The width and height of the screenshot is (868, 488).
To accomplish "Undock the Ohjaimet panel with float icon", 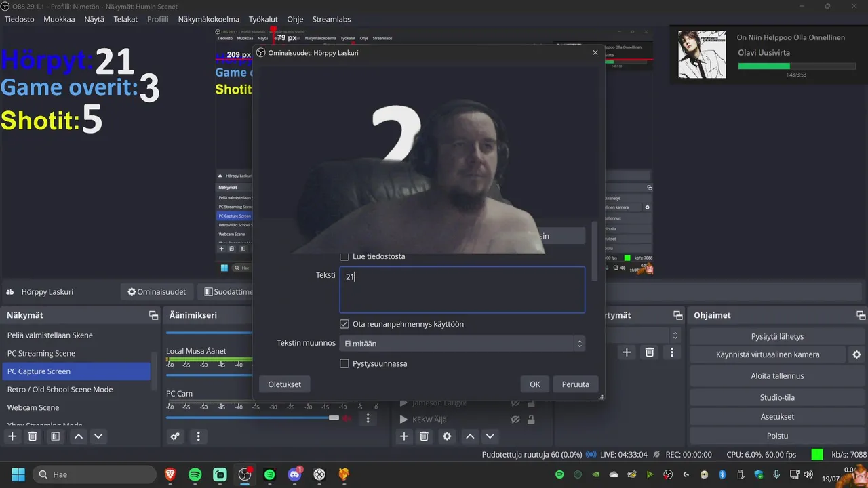I will click(861, 315).
